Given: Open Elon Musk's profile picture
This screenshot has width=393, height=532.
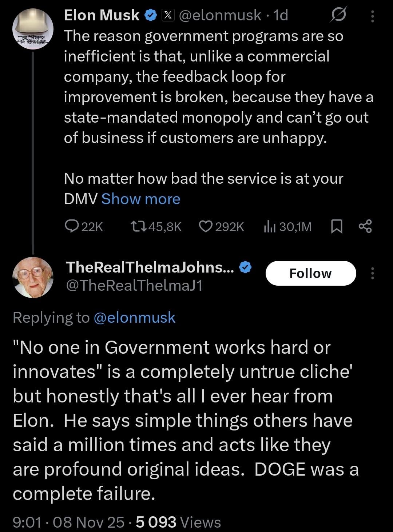Looking at the screenshot, I should pyautogui.click(x=33, y=29).
